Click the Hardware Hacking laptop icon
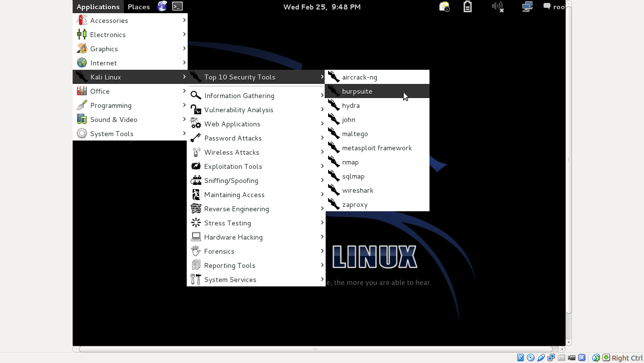Viewport: 644px width, 363px height. click(196, 237)
